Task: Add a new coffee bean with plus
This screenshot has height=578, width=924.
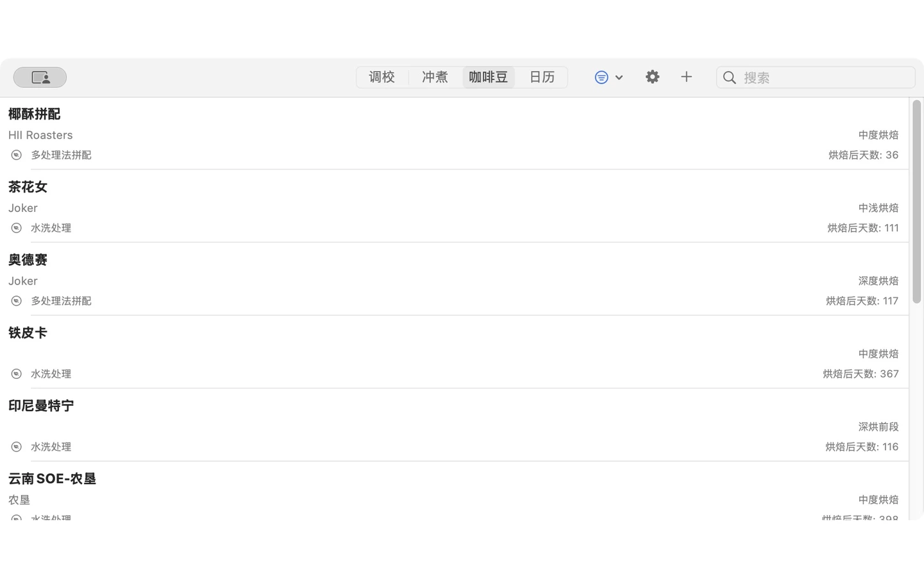Action: tap(687, 77)
